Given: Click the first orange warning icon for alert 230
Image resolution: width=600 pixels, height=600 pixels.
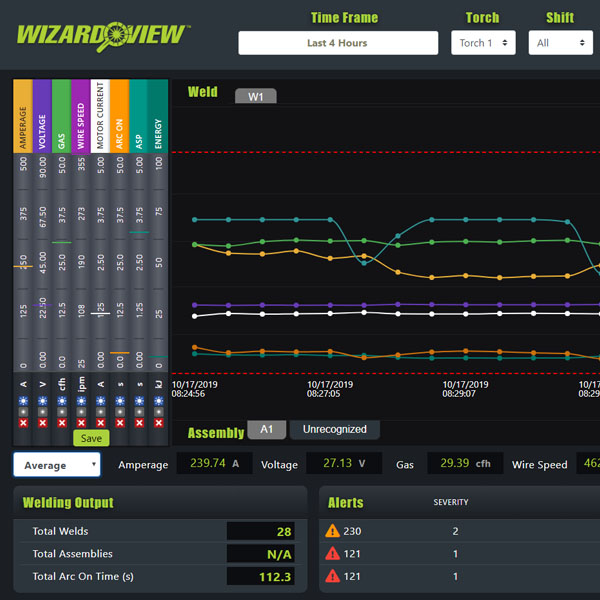Looking at the screenshot, I should [333, 531].
